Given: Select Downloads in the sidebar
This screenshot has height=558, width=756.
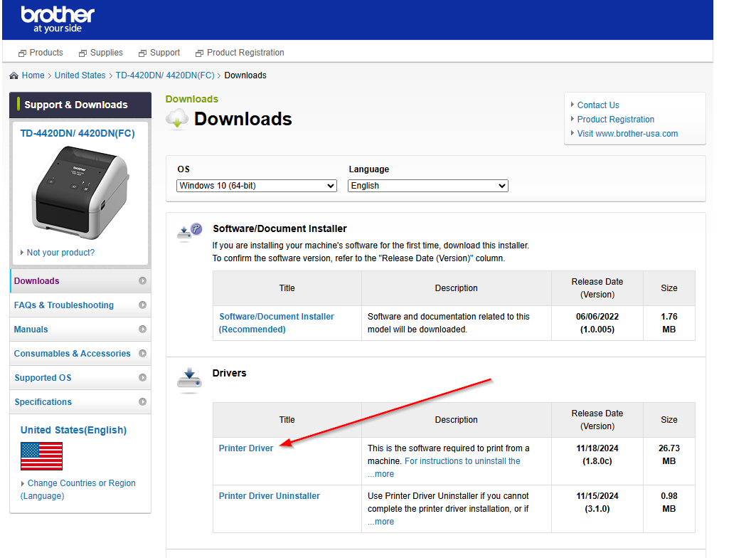Looking at the screenshot, I should coord(80,281).
